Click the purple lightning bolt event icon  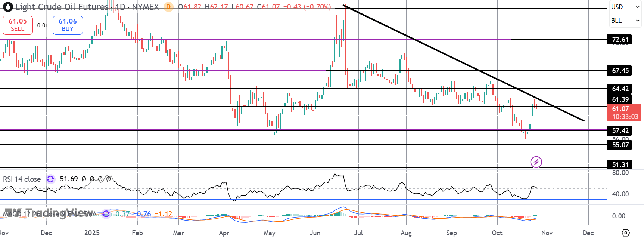(x=536, y=162)
